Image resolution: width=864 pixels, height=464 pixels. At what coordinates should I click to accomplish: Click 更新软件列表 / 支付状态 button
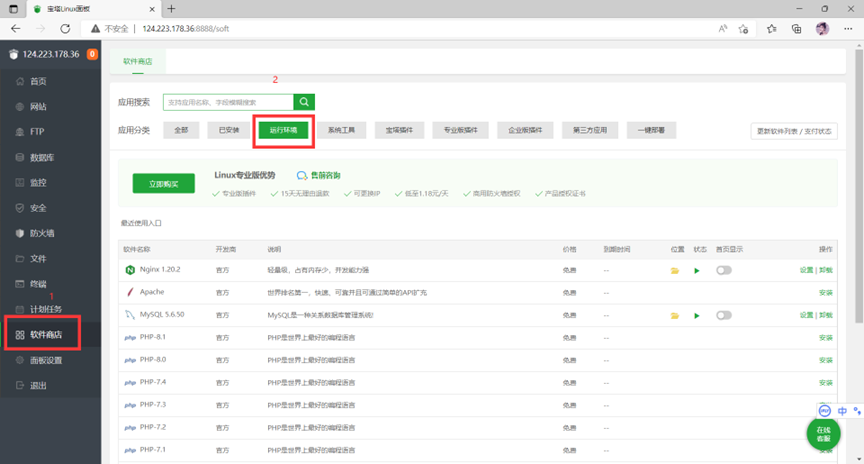tap(794, 131)
